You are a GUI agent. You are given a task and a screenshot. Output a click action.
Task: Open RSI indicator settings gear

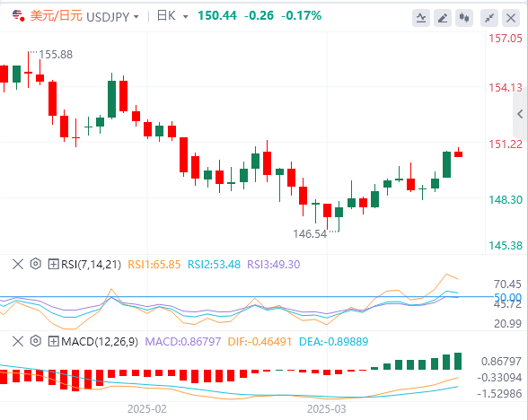[35, 264]
